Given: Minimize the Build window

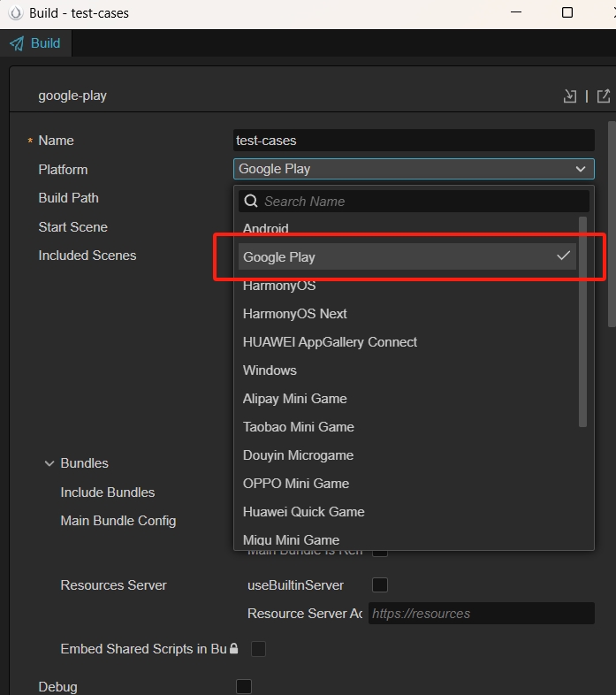Looking at the screenshot, I should 516,12.
